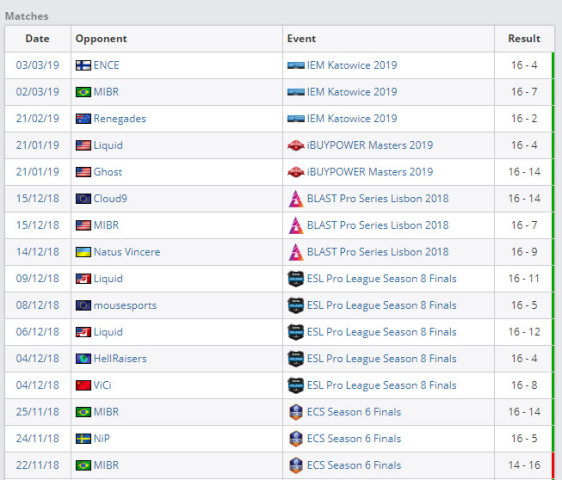
Task: Open the mousesports team link
Action: click(x=125, y=305)
